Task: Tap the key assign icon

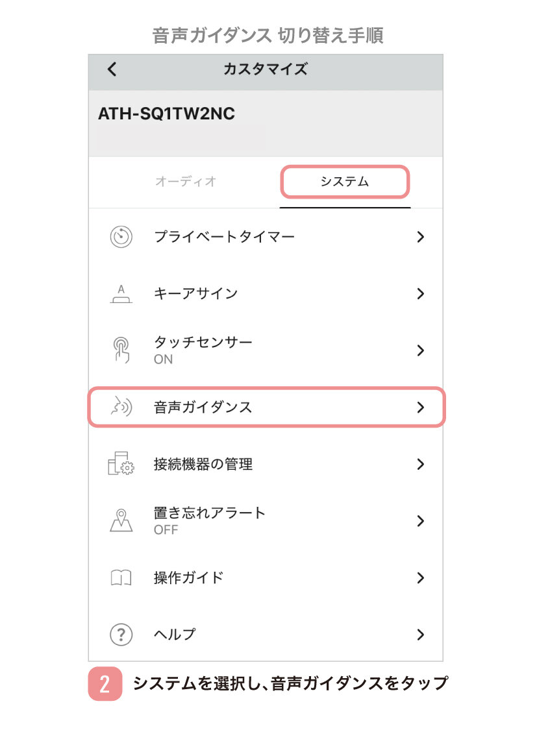Action: tap(121, 294)
